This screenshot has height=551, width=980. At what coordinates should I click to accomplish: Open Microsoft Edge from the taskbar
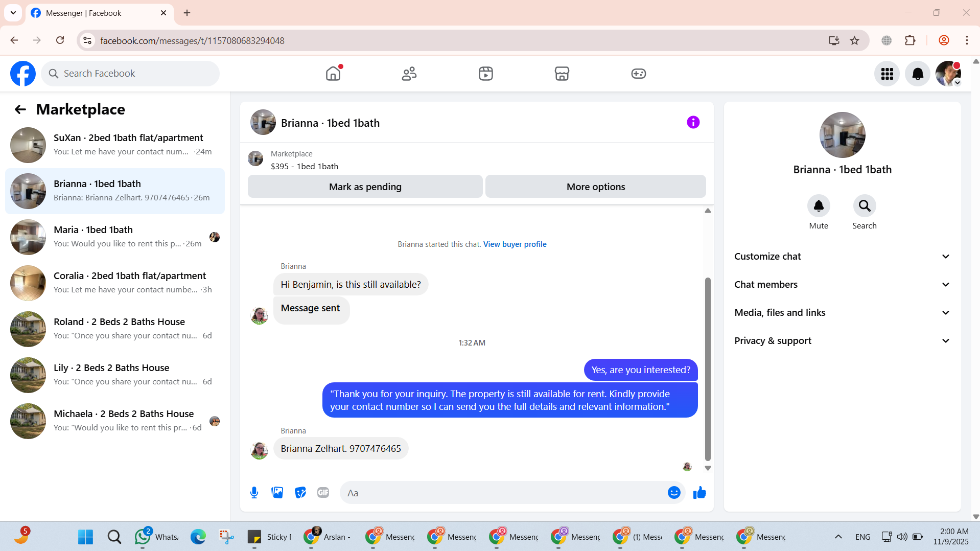pos(198,537)
